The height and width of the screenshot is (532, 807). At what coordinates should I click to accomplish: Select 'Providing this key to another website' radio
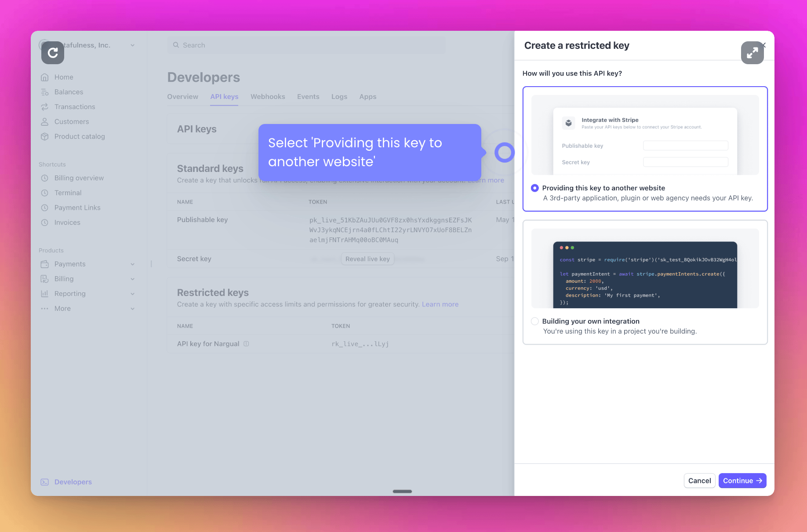pyautogui.click(x=534, y=188)
